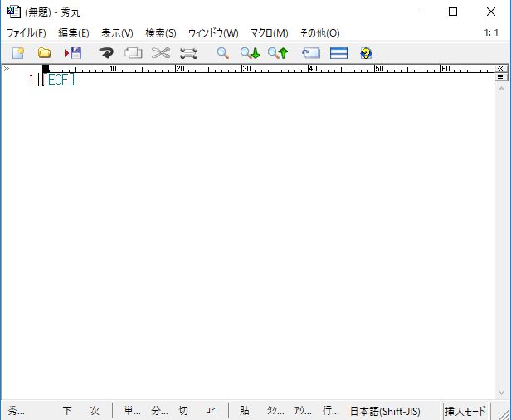Open a file with the folder icon
The width and height of the screenshot is (511, 420).
[45, 53]
